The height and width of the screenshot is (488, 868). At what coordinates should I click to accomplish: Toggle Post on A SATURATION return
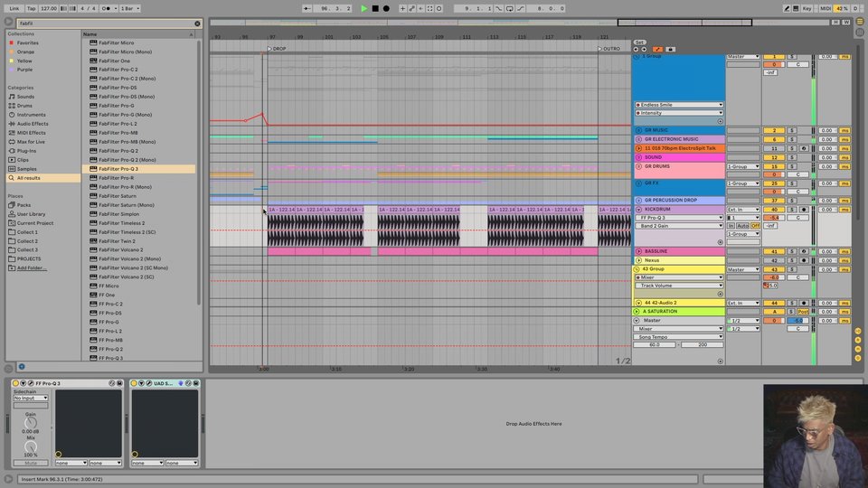pyautogui.click(x=803, y=312)
